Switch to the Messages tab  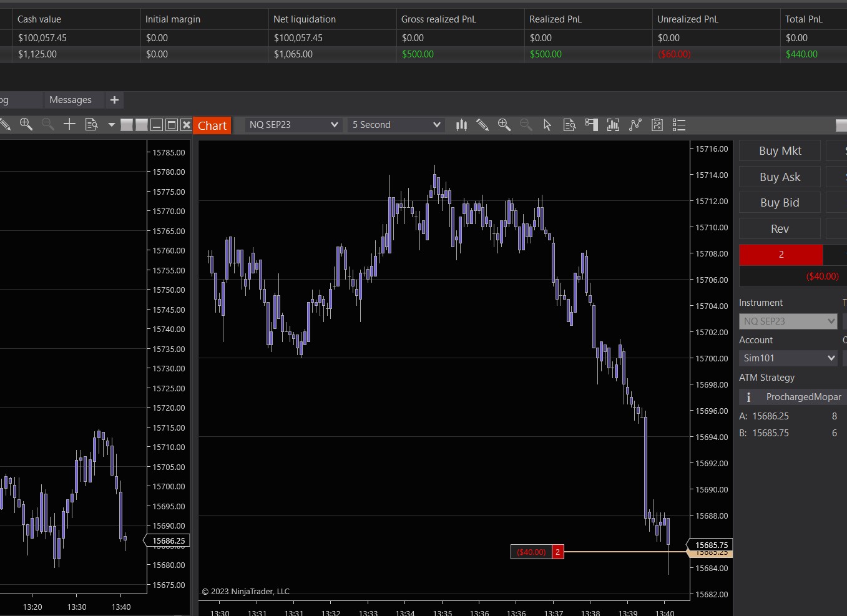(x=70, y=100)
